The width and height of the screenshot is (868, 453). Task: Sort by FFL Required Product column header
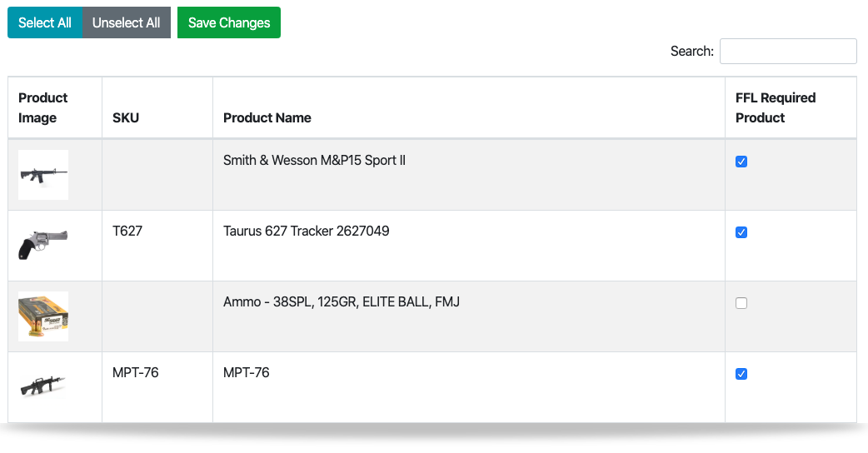pos(776,108)
